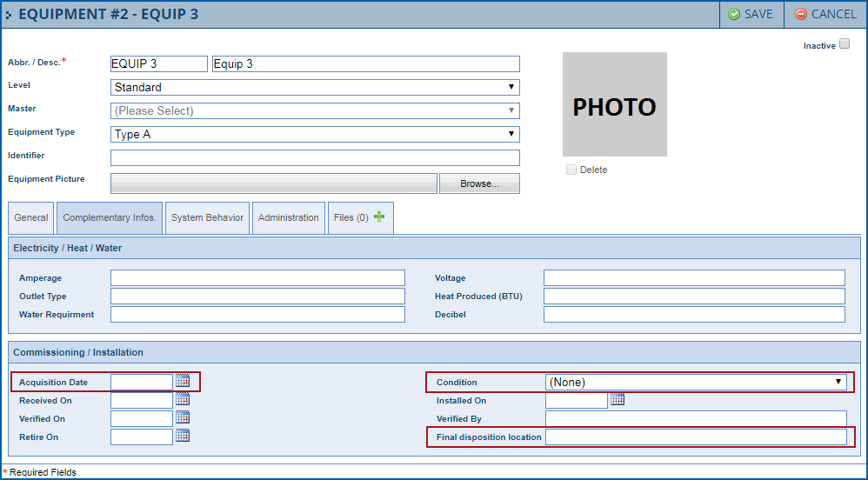Click Browse to choose equipment picture
Screen dimensions: 868x480
[479, 183]
